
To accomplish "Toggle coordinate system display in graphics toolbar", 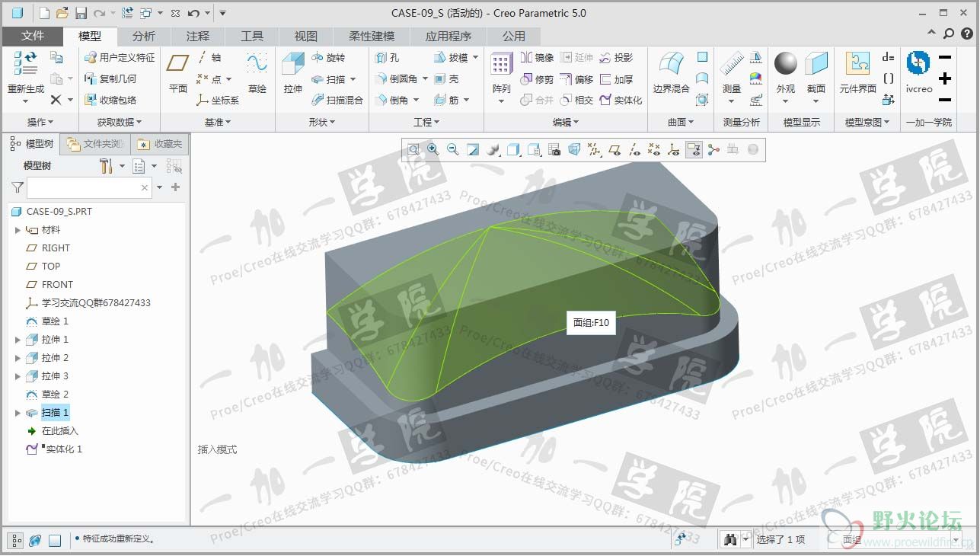I will 674,149.
